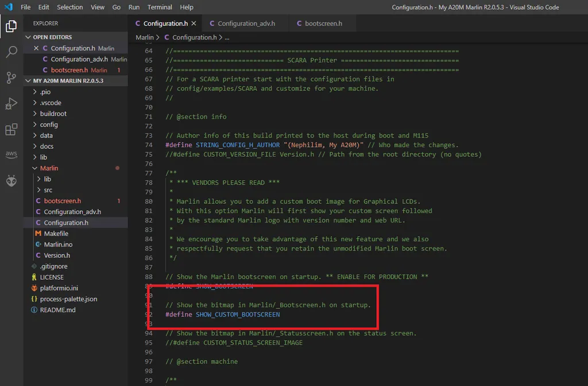
Task: Open Version.h in the file tree
Action: tap(76, 255)
